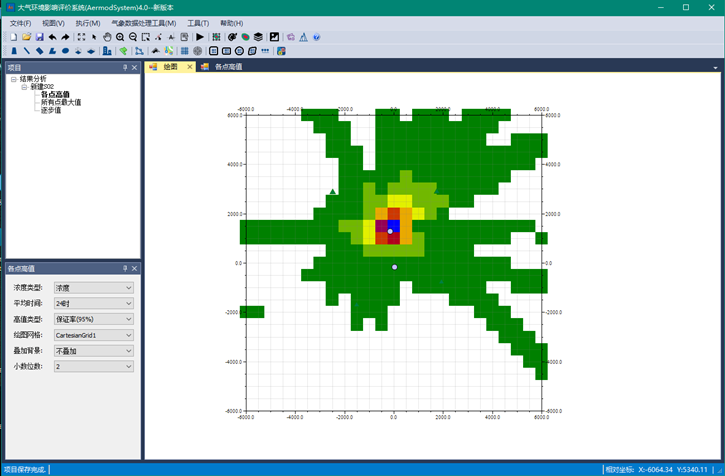Image resolution: width=725 pixels, height=476 pixels.
Task: Switch to the 各点高值 tab
Action: (226, 67)
